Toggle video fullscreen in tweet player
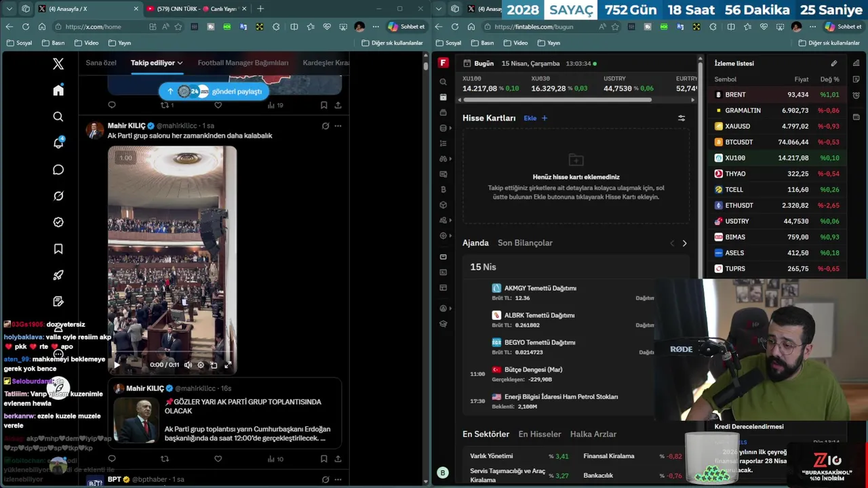The image size is (868, 488). [228, 365]
